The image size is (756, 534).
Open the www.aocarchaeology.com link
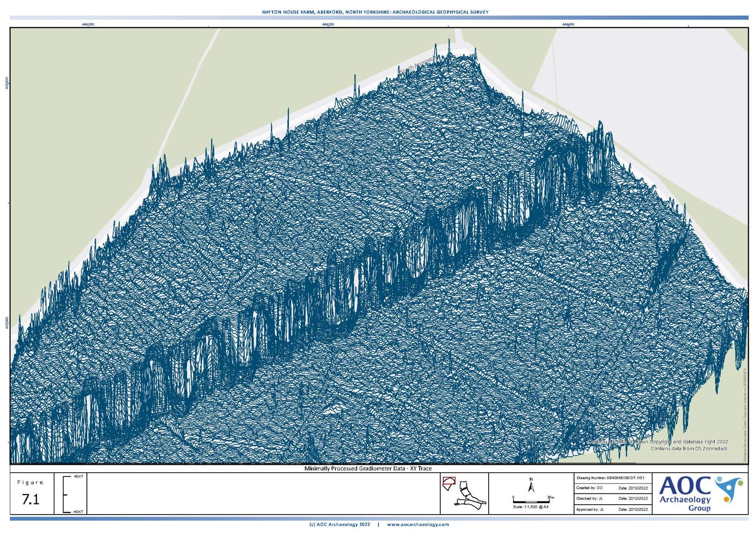tap(418, 524)
